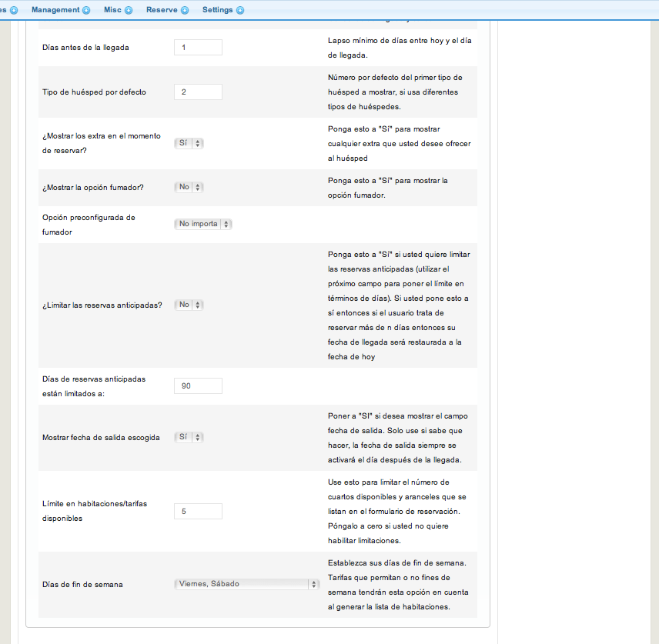This screenshot has height=644, width=659.
Task: Click the label "Tipo de huésped por defecto"
Action: [94, 92]
